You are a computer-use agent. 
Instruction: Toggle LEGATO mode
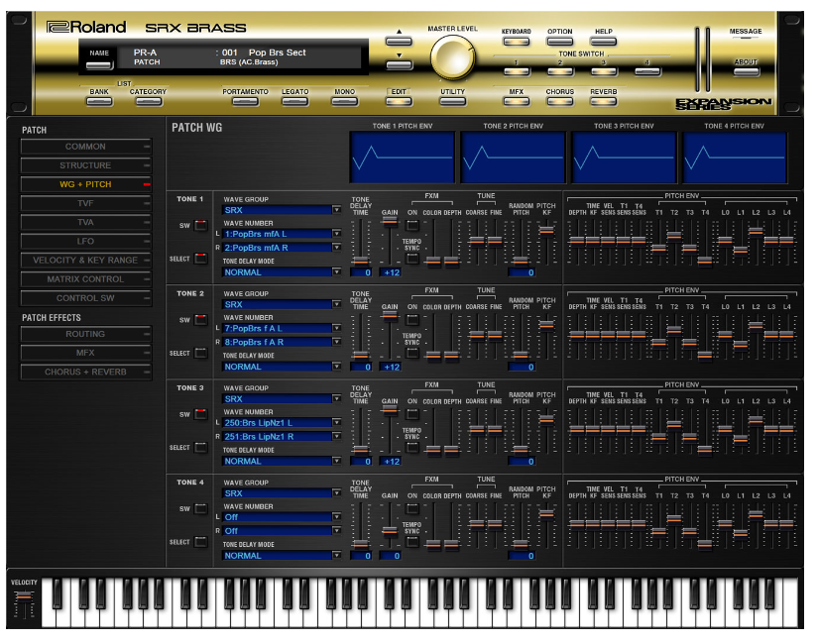294,101
